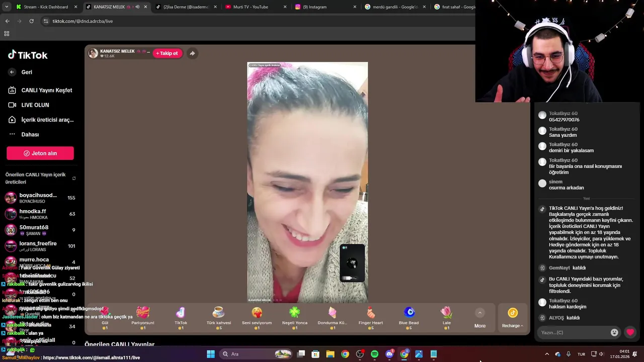Open 50murat68 live channel
The width and height of the screenshot is (644, 362).
coord(40,230)
